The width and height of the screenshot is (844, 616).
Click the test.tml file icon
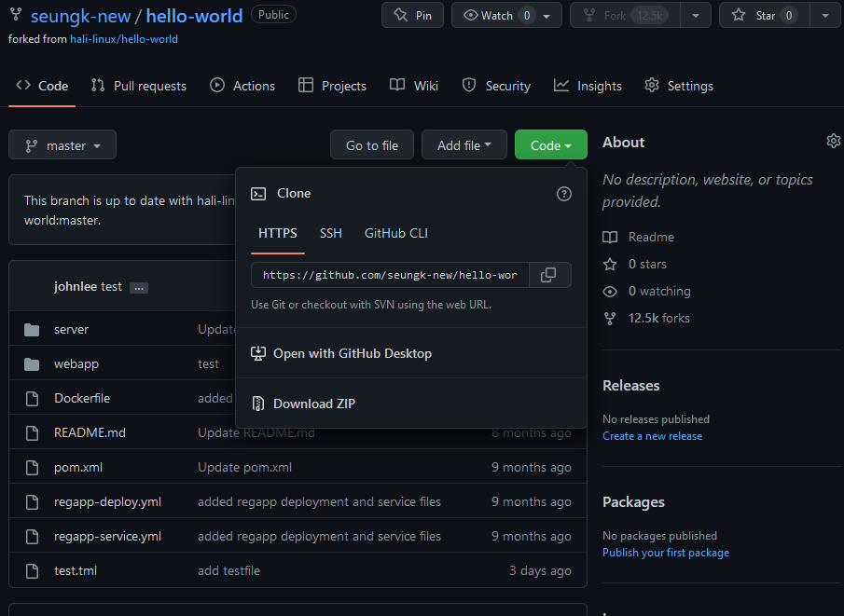tap(33, 571)
